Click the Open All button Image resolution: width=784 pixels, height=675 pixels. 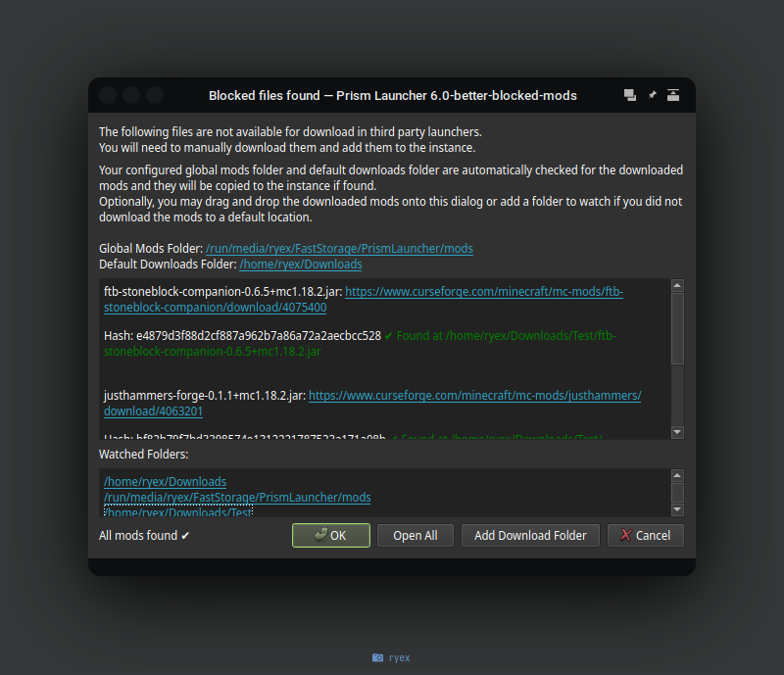pos(415,536)
